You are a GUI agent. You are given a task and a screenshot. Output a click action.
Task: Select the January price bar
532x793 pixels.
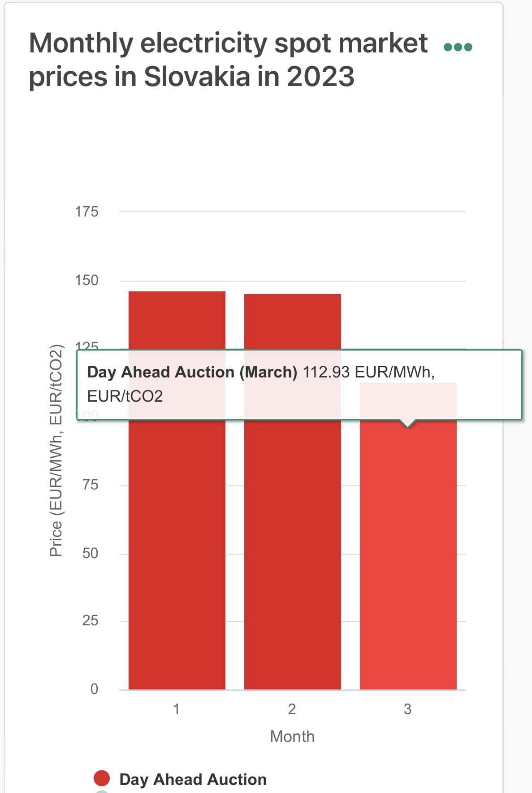pyautogui.click(x=177, y=538)
